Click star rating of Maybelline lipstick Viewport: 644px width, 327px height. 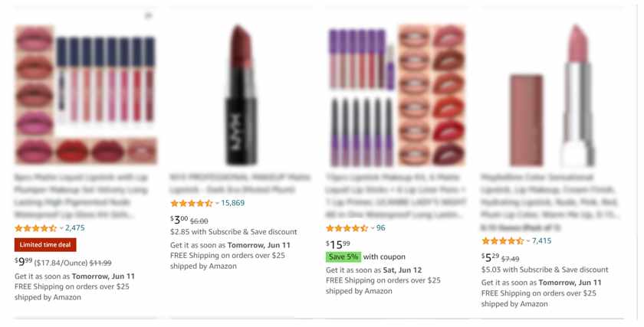pyautogui.click(x=503, y=240)
